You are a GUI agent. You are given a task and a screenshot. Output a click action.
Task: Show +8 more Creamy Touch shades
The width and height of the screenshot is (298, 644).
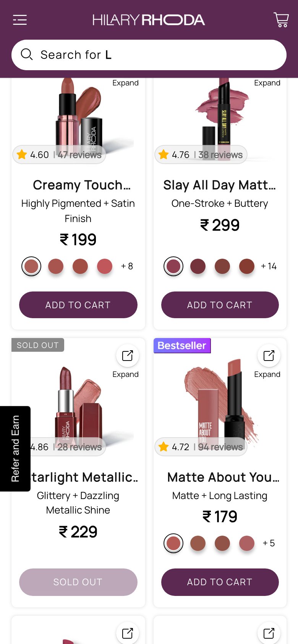click(x=127, y=266)
